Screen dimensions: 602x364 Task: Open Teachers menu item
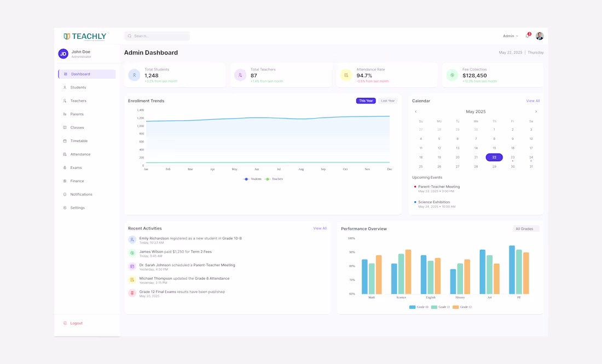87,101
